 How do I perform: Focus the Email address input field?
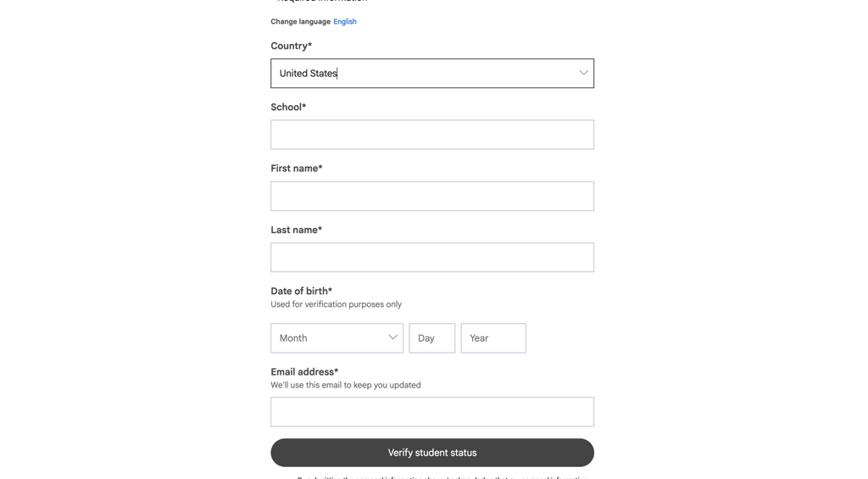pos(431,412)
